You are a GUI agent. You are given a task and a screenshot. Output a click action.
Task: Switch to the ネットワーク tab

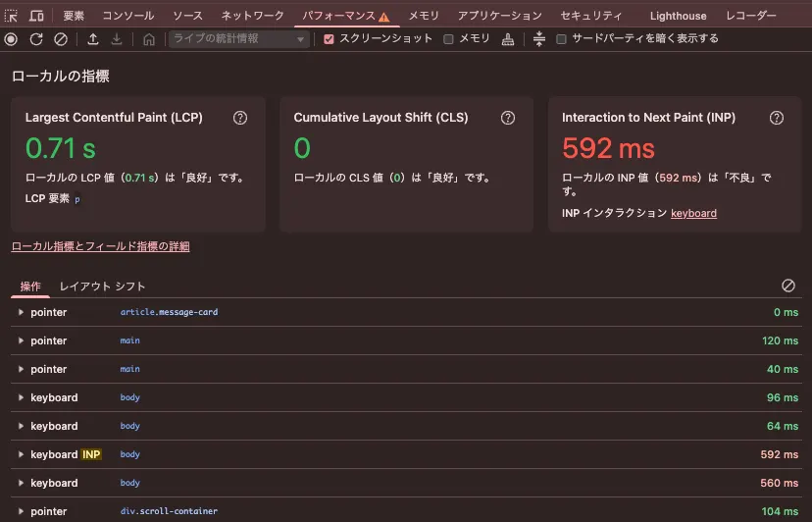tap(253, 16)
